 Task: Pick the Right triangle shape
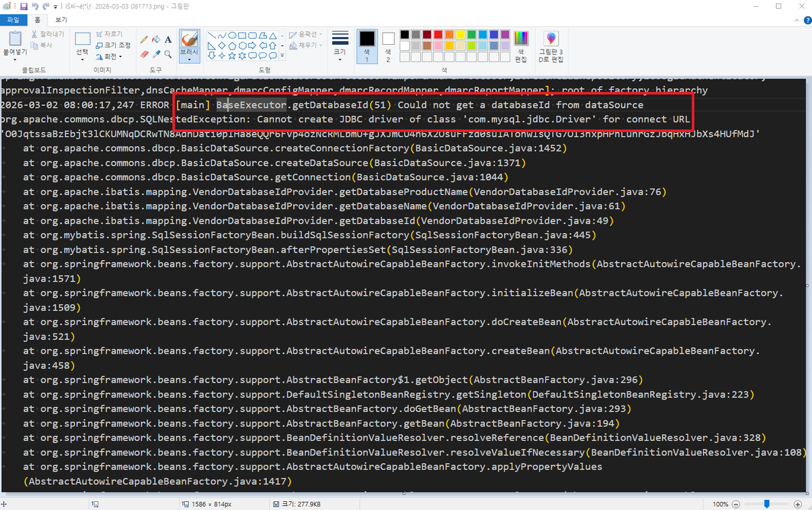[x=212, y=45]
